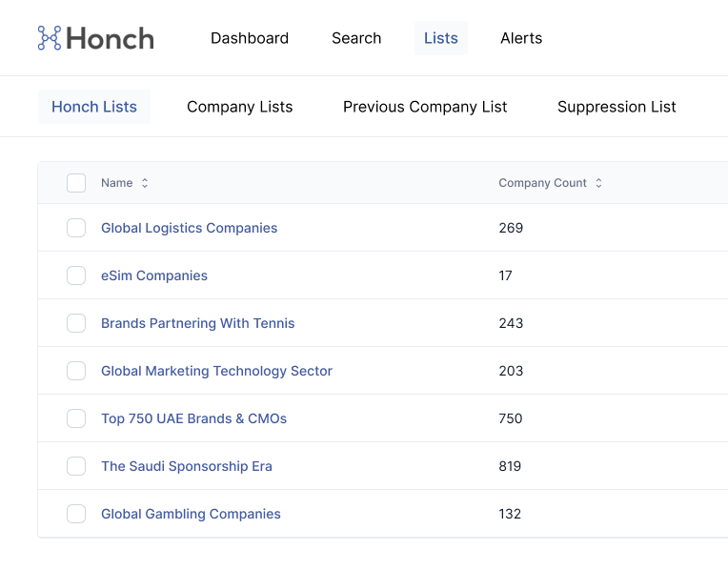Go to the Search page
The image size is (728, 570).
pos(356,38)
